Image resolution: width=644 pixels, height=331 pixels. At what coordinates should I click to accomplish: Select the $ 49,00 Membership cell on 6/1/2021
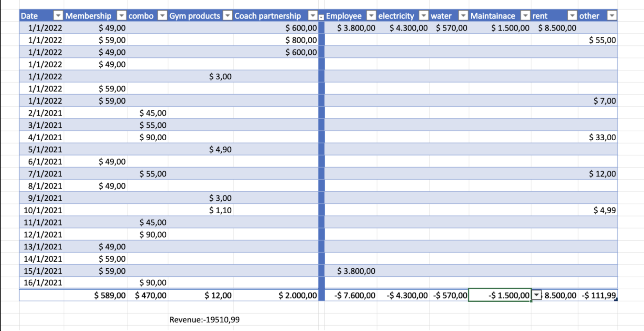(x=95, y=162)
